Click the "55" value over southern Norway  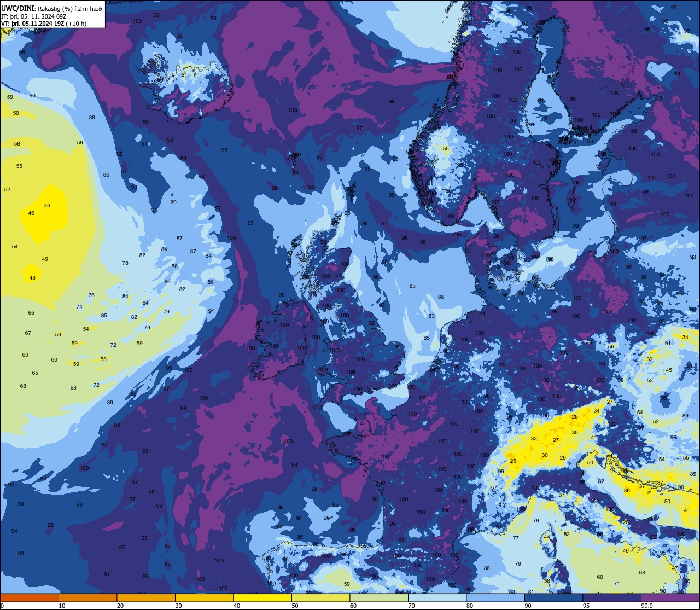pyautogui.click(x=446, y=149)
